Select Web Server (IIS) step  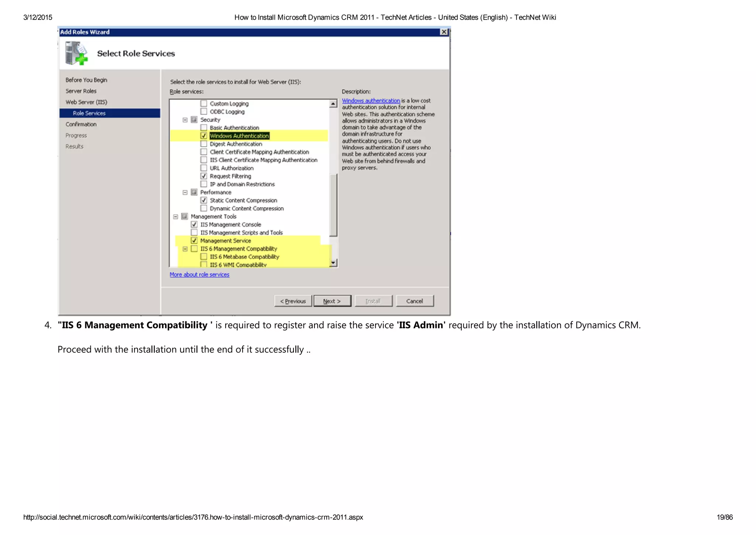[x=86, y=102]
